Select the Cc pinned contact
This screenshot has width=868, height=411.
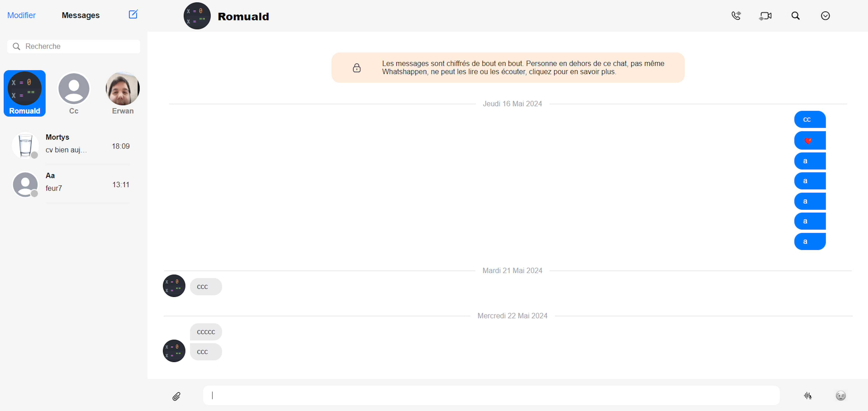74,93
